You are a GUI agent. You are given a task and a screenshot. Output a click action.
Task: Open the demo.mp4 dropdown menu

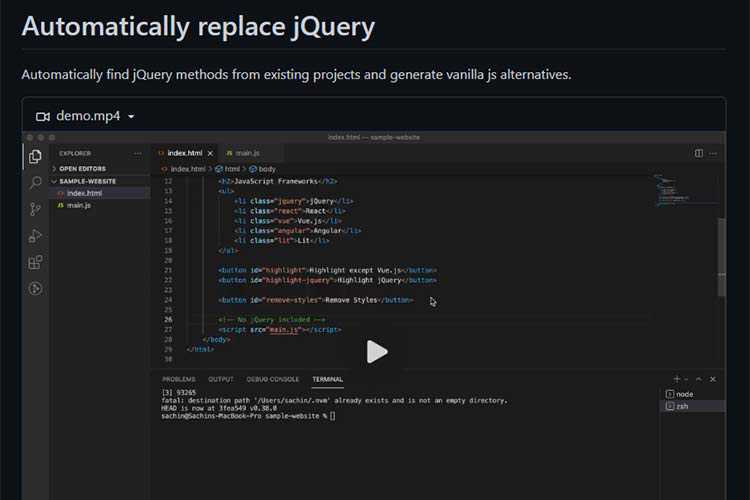[x=131, y=116]
